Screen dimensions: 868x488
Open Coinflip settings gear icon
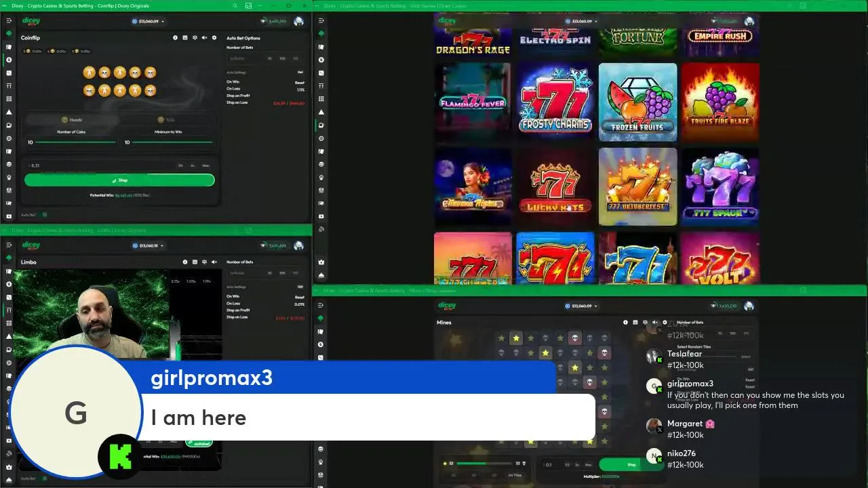point(214,38)
